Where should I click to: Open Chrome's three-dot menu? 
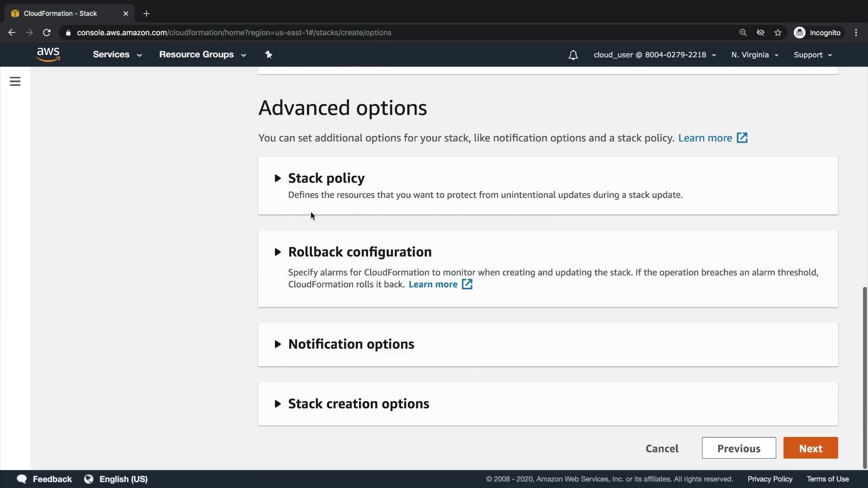pos(856,33)
